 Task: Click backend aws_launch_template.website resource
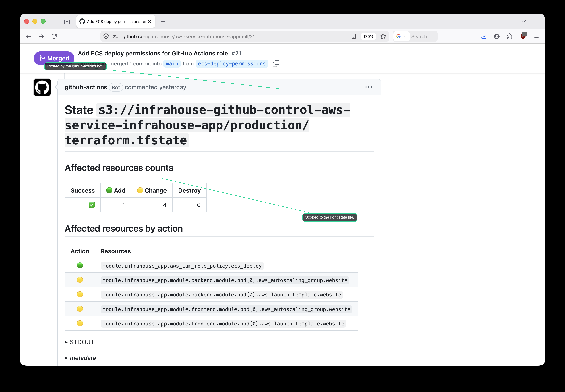coord(222,295)
